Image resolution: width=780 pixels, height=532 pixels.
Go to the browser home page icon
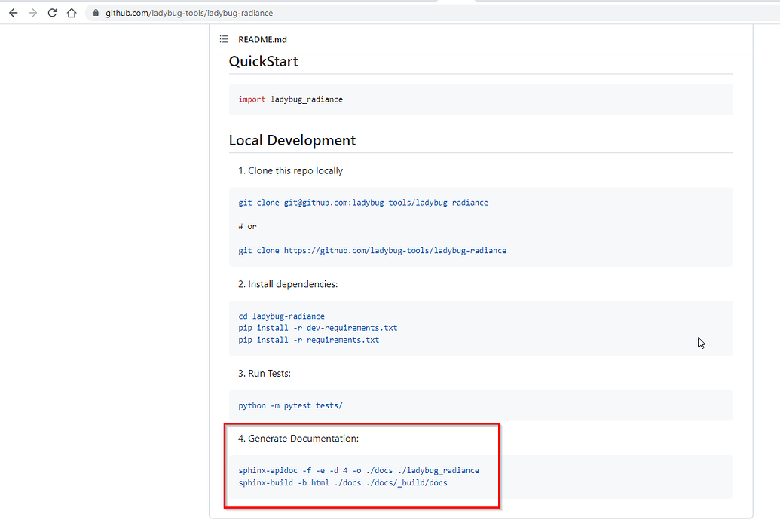[x=72, y=13]
